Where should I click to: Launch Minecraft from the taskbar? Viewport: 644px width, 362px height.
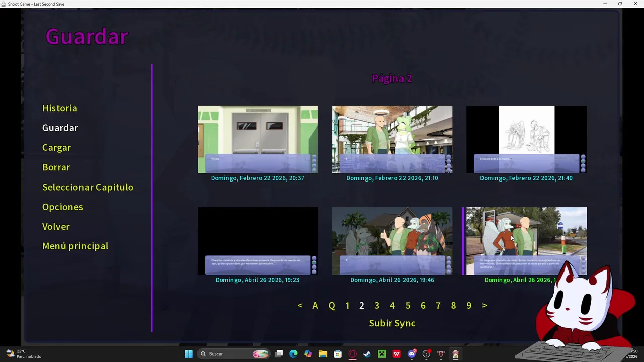(382, 354)
